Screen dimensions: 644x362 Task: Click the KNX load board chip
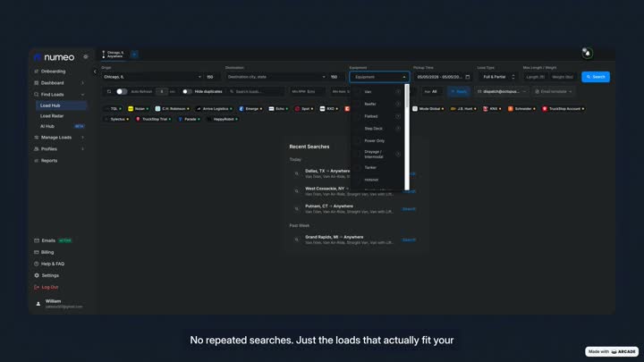tap(492, 109)
